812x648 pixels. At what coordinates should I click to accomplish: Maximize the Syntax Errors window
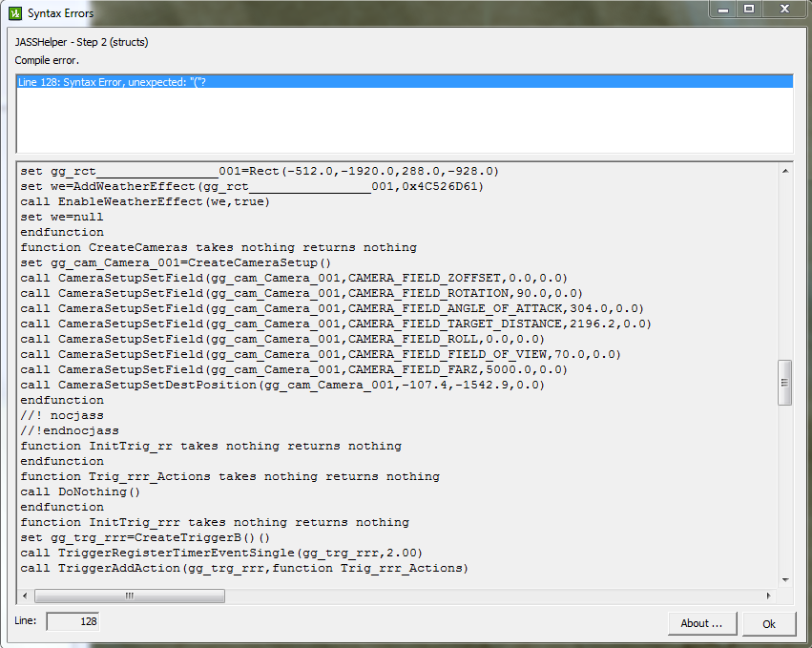click(749, 9)
